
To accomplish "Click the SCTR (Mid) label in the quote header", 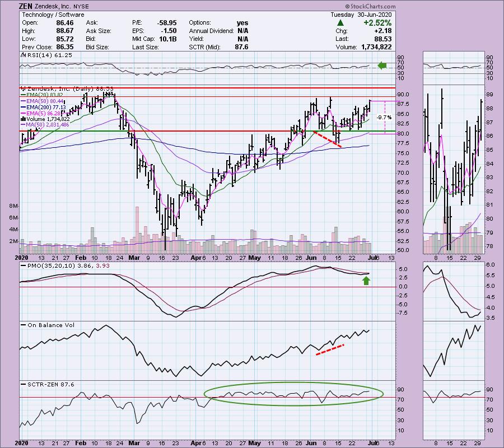I will pyautogui.click(x=204, y=47).
